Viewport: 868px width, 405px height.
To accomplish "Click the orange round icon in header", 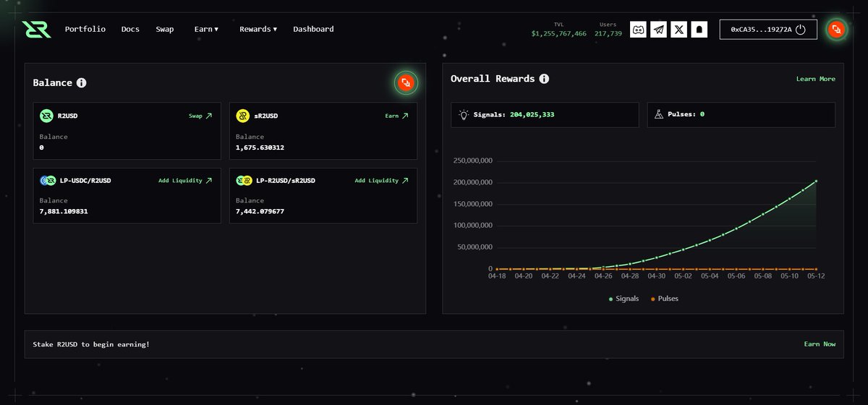I will [x=836, y=30].
